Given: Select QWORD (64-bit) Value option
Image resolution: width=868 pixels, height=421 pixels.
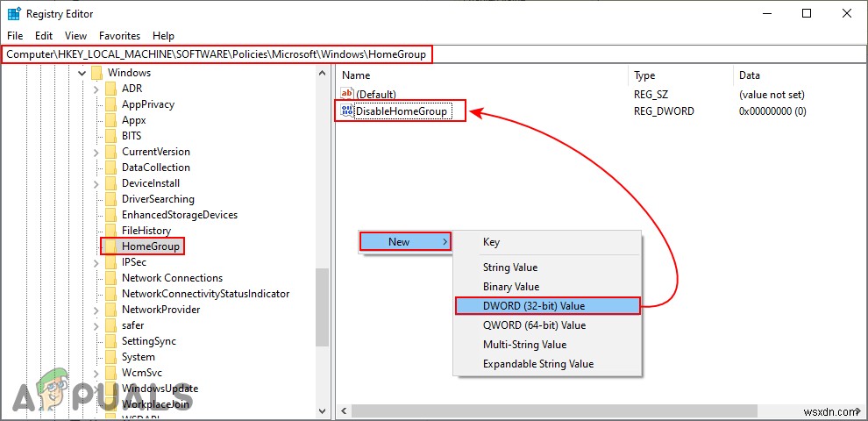Looking at the screenshot, I should click(547, 325).
